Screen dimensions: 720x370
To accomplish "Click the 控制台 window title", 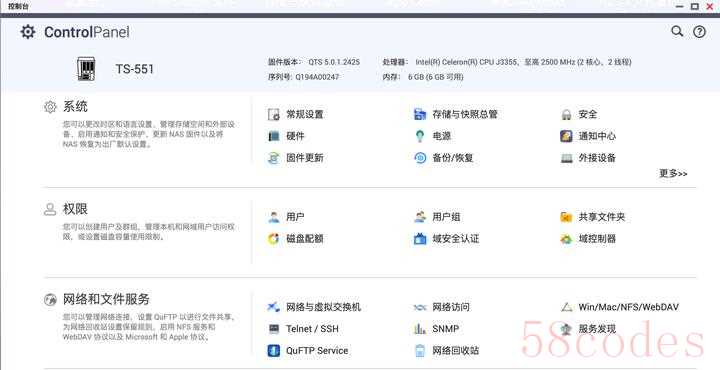I will [x=18, y=6].
